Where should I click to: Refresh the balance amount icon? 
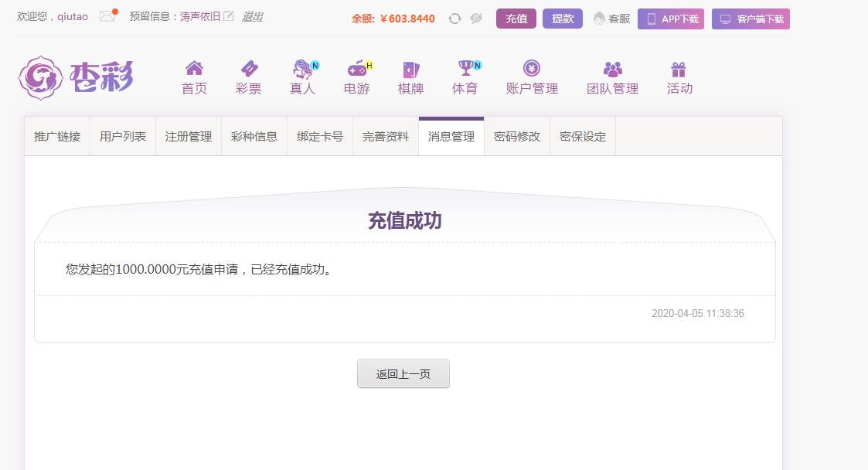click(x=454, y=19)
